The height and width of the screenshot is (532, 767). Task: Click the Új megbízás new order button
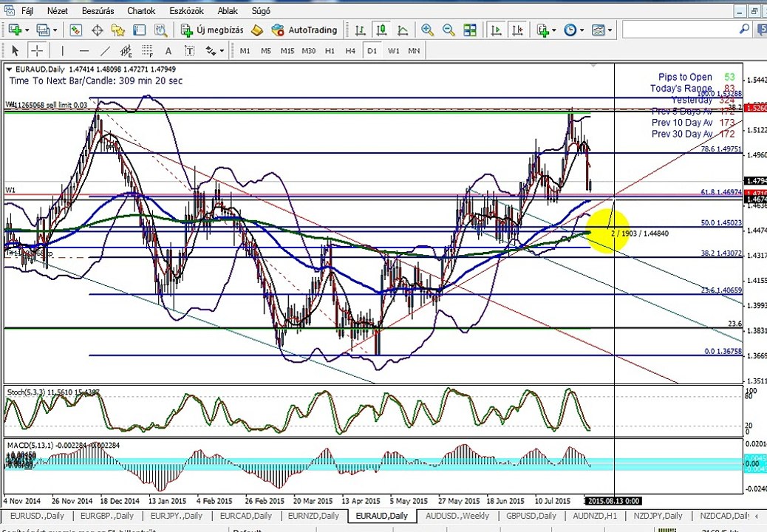click(212, 30)
